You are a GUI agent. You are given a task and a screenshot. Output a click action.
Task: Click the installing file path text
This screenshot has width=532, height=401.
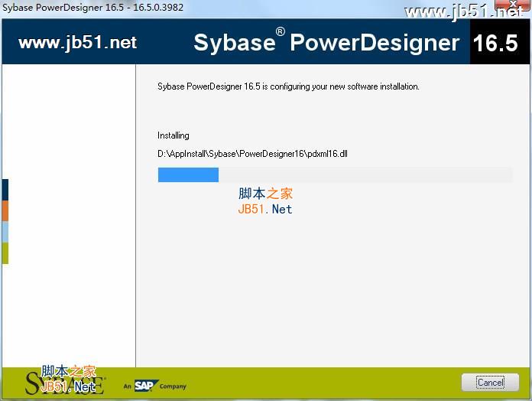click(252, 154)
